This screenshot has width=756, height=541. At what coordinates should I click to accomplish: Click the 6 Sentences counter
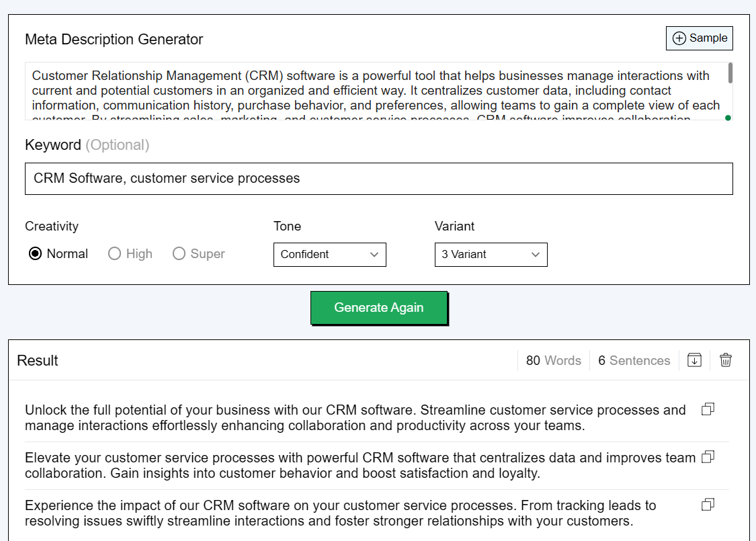(x=634, y=361)
